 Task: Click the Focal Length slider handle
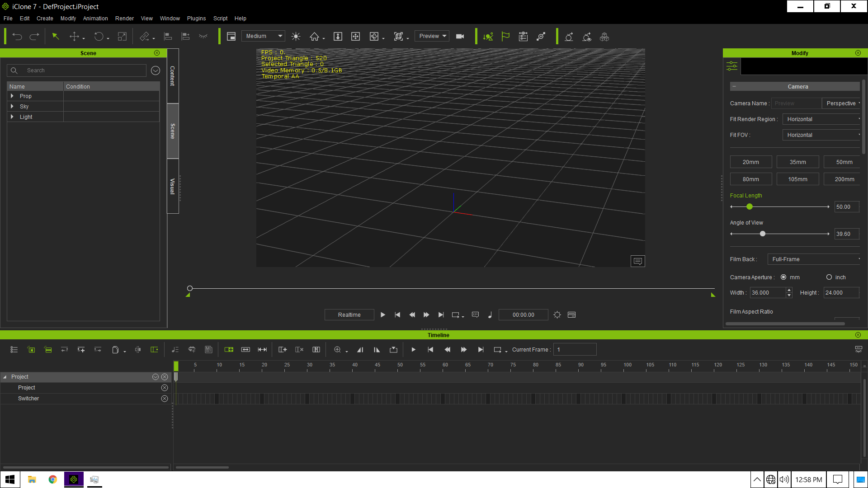tap(750, 207)
